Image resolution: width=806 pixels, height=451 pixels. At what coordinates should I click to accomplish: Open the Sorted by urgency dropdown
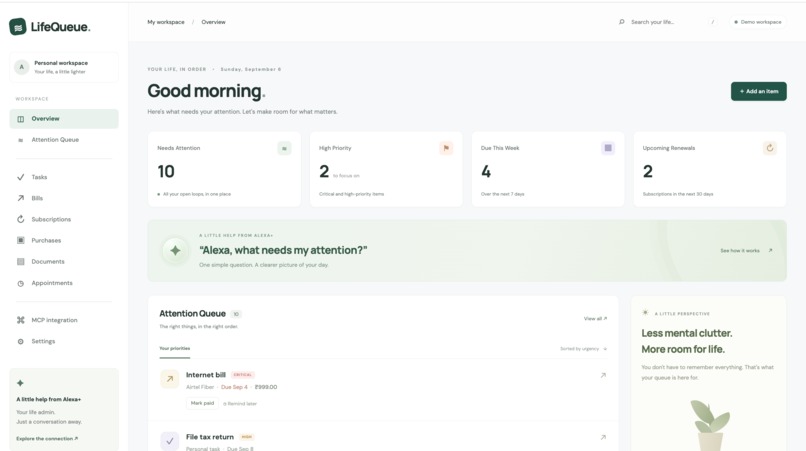[x=583, y=349]
